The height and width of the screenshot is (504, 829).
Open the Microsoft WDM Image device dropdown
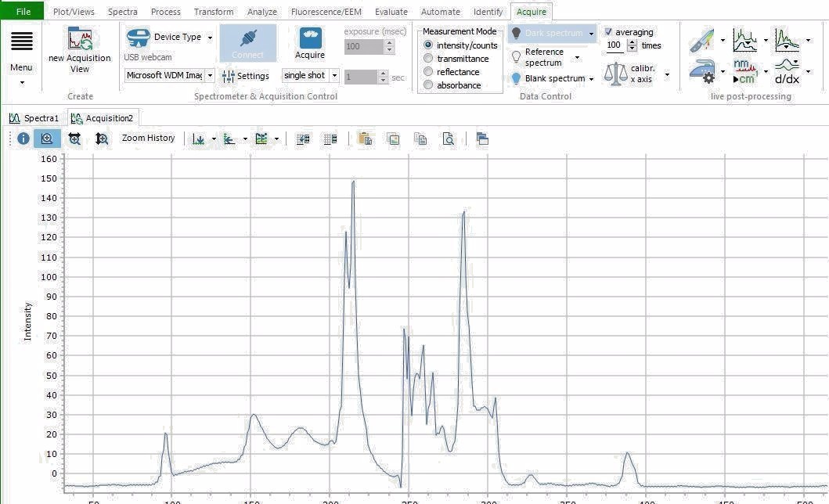click(x=210, y=75)
